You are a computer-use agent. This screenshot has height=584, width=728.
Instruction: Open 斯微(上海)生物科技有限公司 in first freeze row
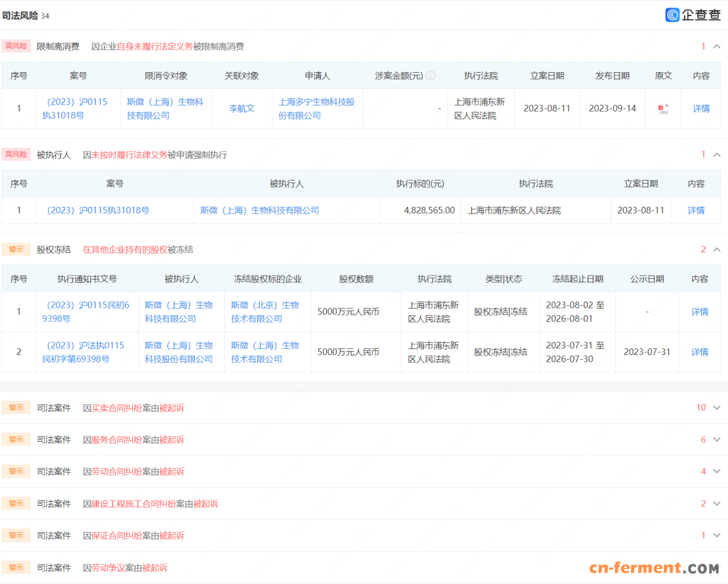click(179, 312)
